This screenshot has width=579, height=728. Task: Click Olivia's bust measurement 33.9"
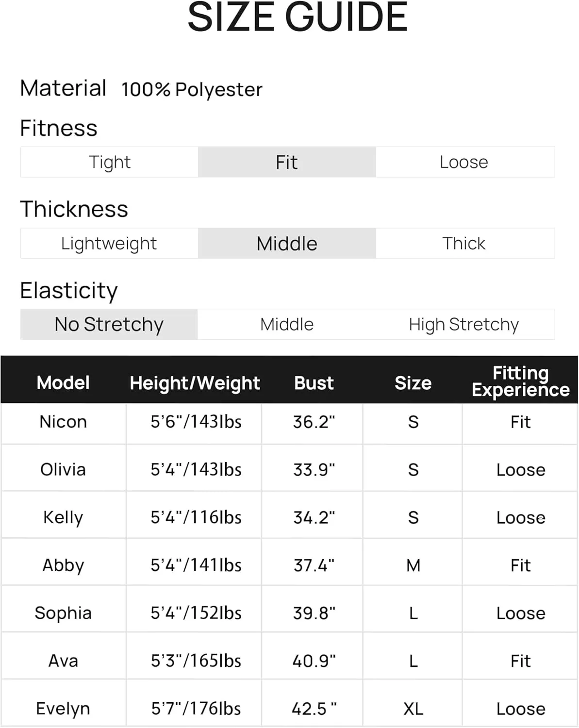(314, 469)
